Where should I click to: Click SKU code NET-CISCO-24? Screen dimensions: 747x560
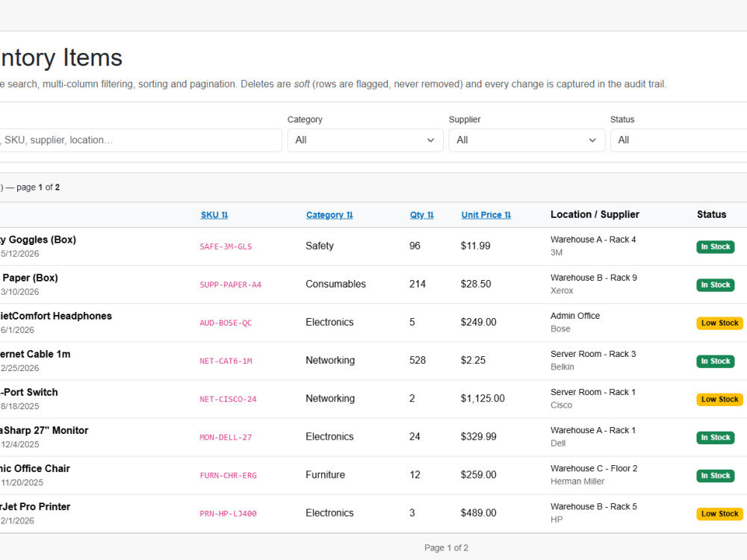tap(228, 399)
